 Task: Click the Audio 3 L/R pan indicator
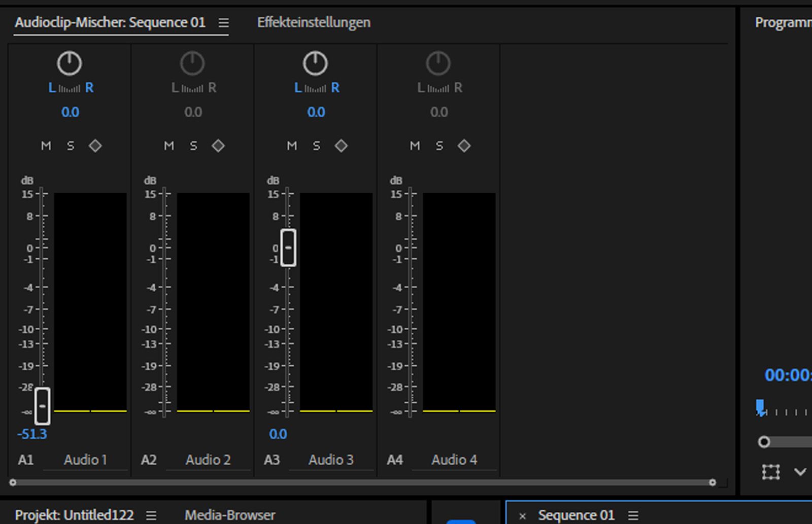tap(317, 88)
